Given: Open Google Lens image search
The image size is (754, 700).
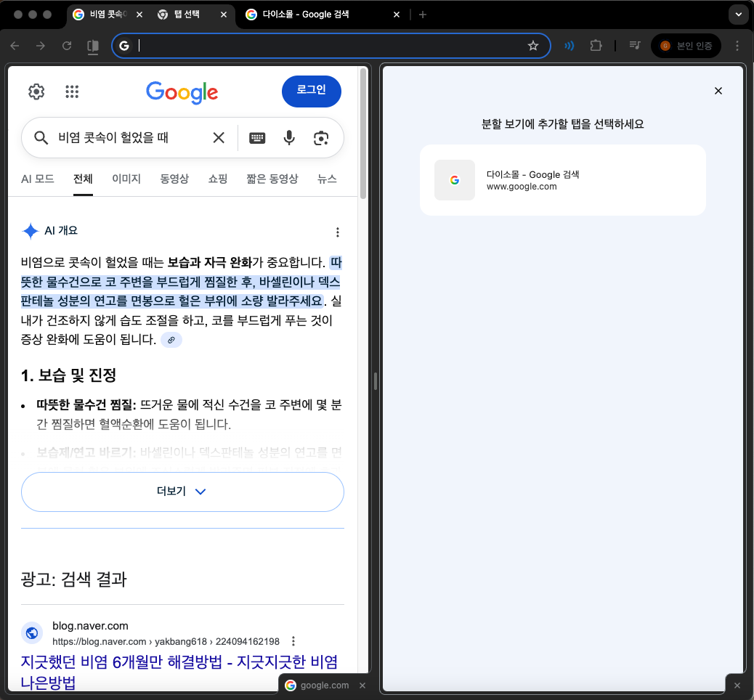Looking at the screenshot, I should pos(321,138).
